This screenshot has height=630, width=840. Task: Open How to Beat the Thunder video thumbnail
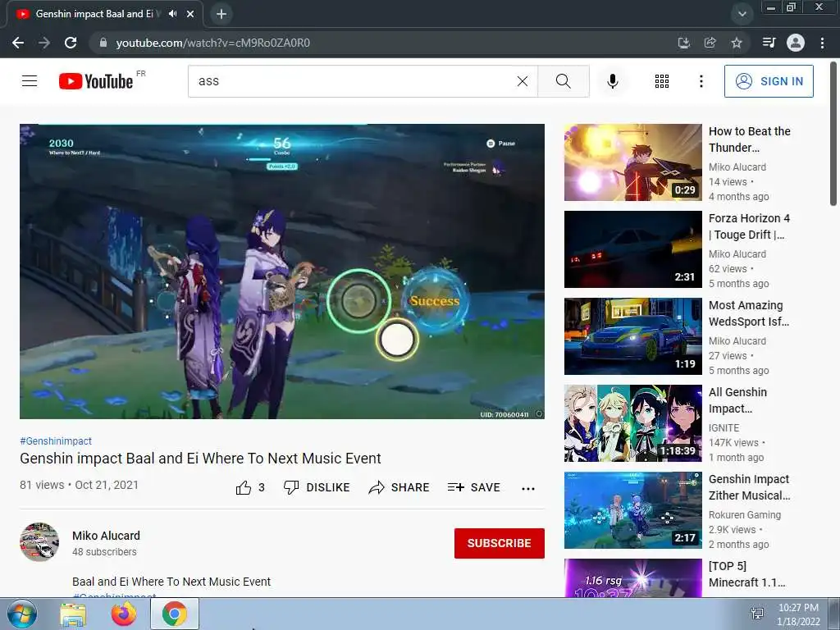coord(632,162)
